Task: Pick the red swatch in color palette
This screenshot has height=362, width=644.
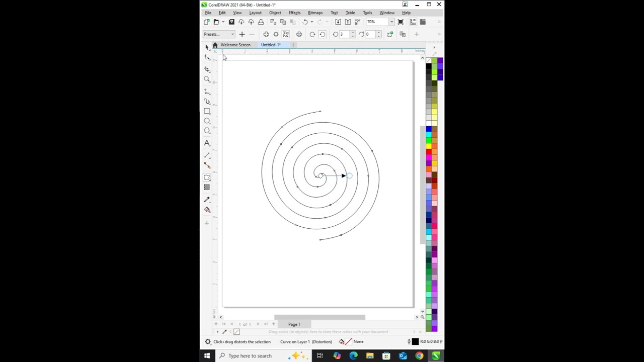Action: (x=429, y=152)
